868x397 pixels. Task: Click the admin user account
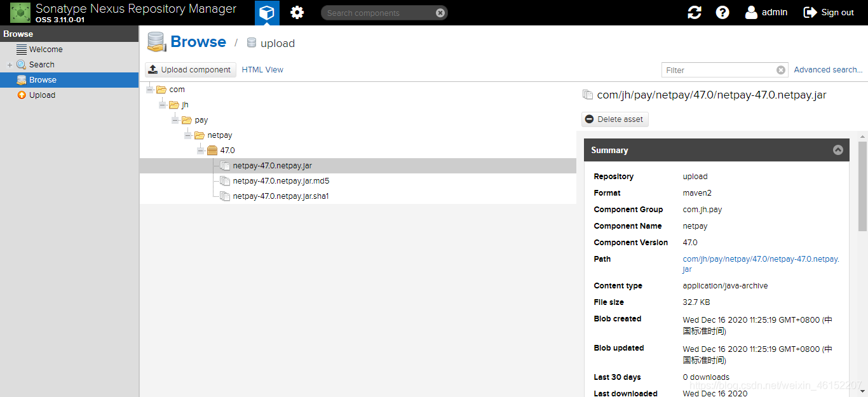[766, 12]
